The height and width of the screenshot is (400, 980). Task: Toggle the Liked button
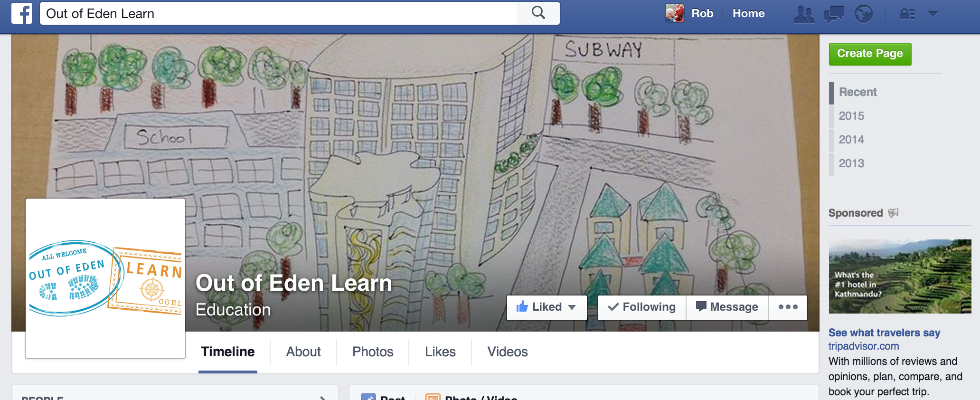[547, 307]
